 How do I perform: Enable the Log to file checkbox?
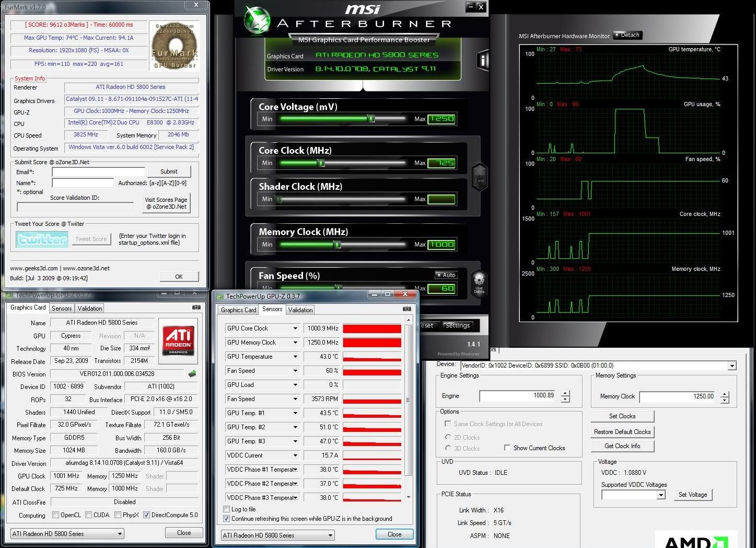(226, 509)
